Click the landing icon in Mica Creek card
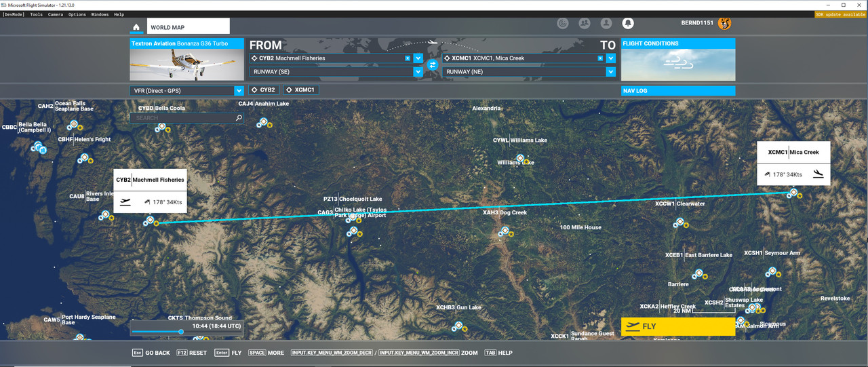868x367 pixels. tap(818, 174)
